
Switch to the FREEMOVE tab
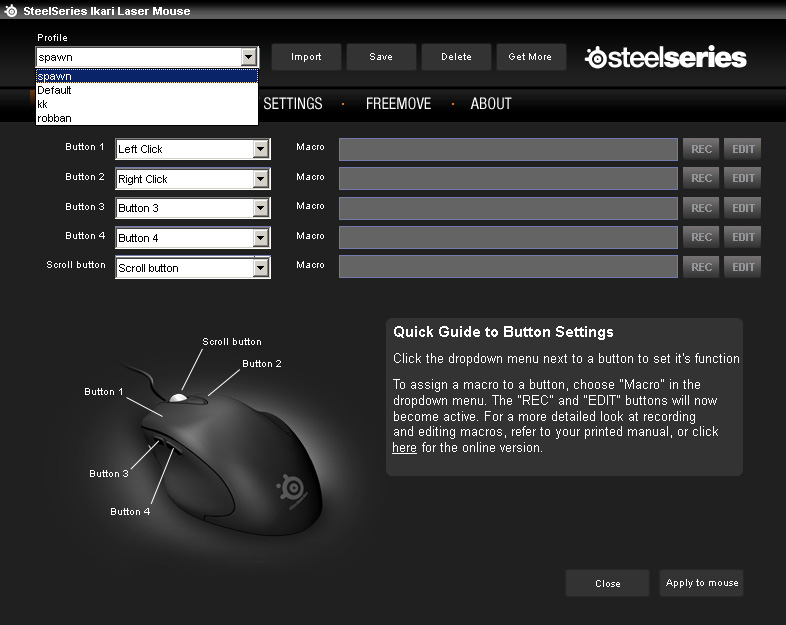click(399, 104)
